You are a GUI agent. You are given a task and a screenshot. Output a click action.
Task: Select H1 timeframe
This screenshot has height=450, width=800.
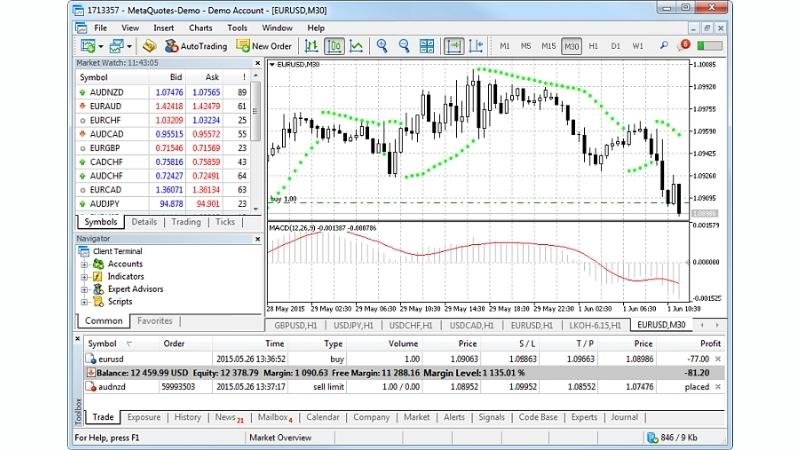pos(593,46)
